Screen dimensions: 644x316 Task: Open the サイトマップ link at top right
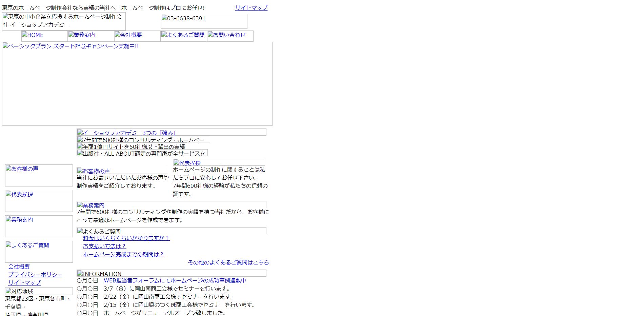coord(251,7)
